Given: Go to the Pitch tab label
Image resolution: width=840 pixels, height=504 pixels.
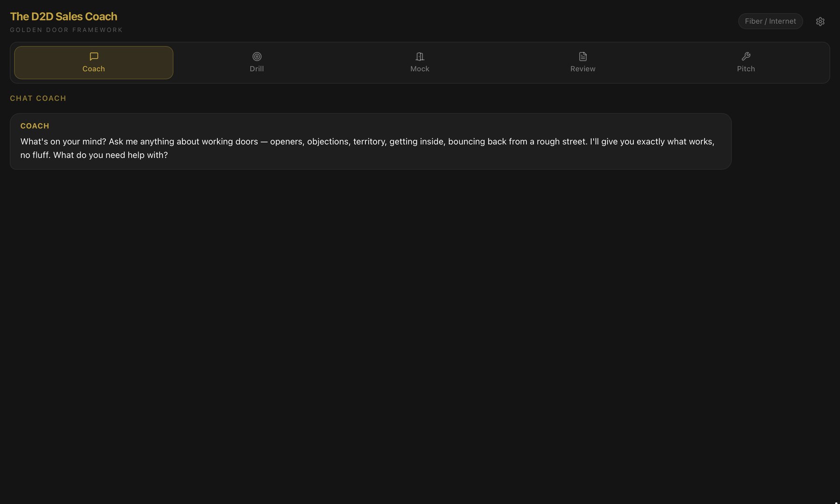Looking at the screenshot, I should pos(746,69).
